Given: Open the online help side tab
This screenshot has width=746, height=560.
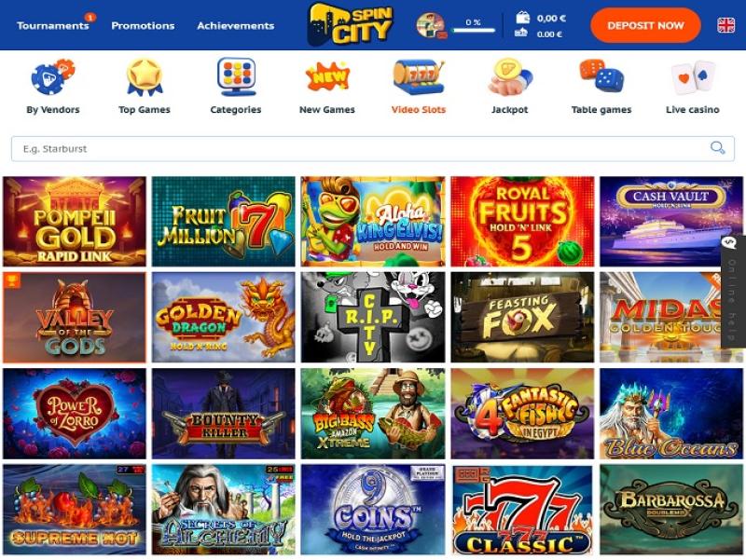Looking at the screenshot, I should coord(733,292).
